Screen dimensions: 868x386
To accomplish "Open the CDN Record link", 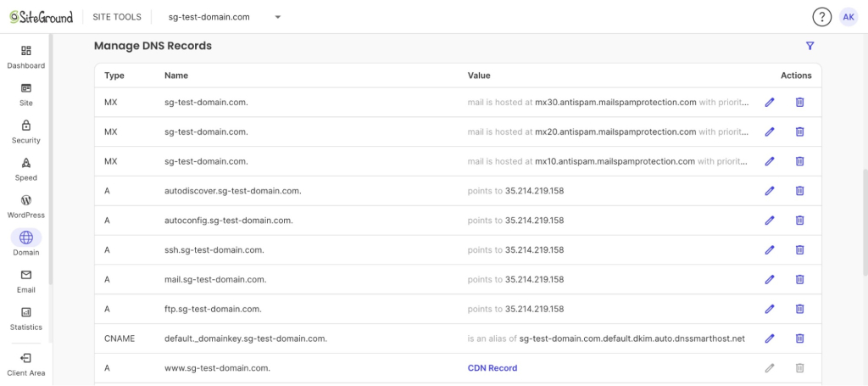I will pyautogui.click(x=492, y=367).
